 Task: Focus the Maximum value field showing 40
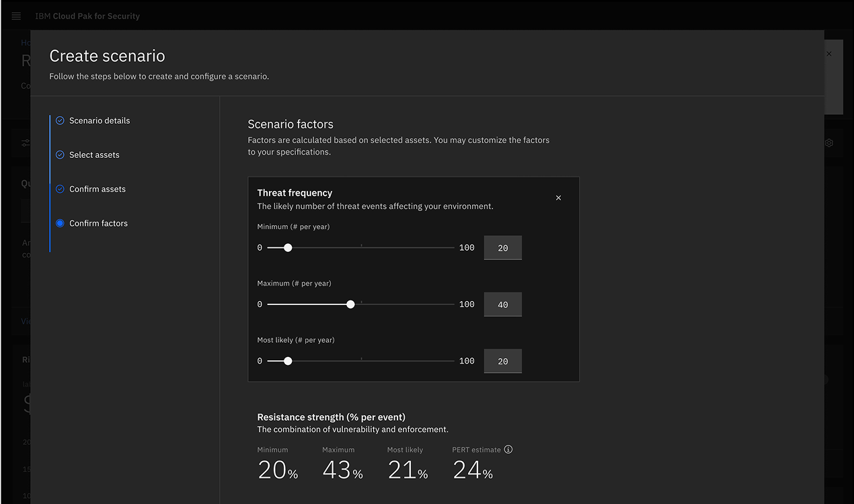(503, 304)
